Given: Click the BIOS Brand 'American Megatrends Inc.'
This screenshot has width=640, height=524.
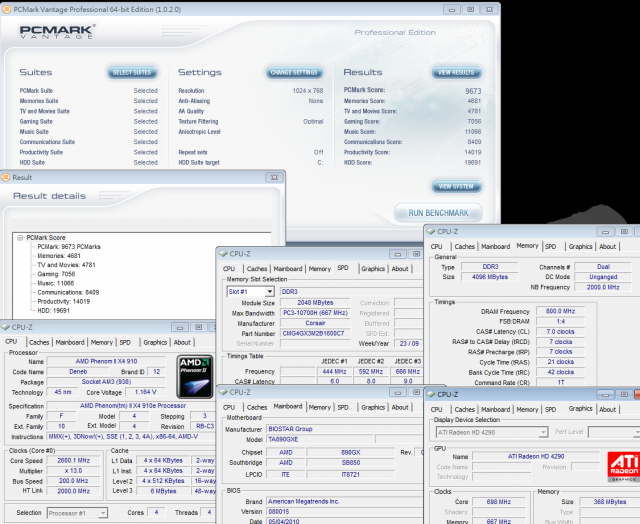Looking at the screenshot, I should tap(344, 501).
